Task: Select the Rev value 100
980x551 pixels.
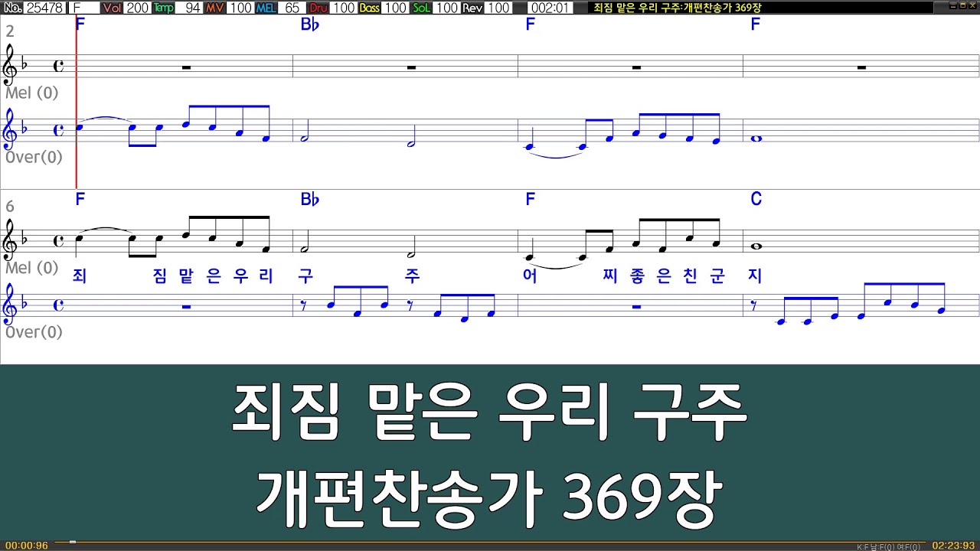Action: (498, 8)
